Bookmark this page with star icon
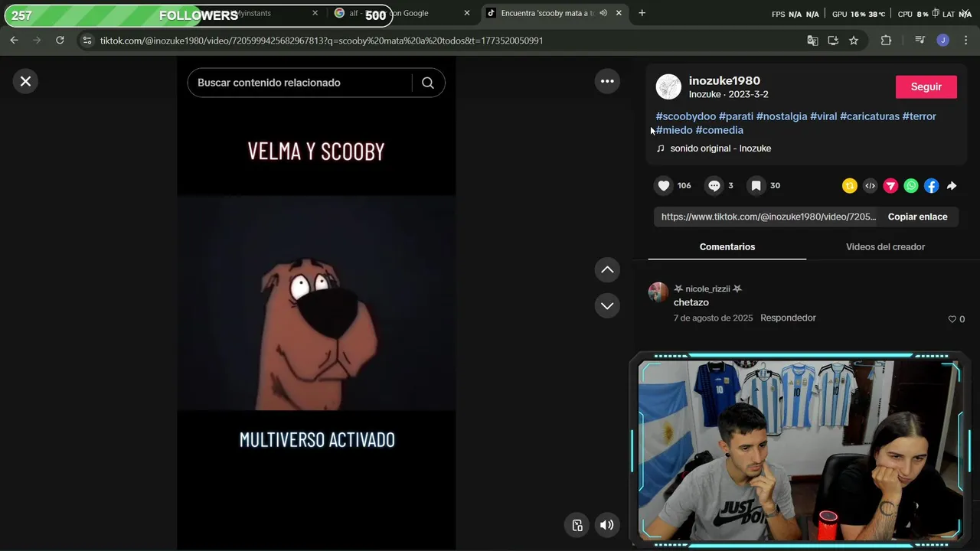 pos(854,41)
